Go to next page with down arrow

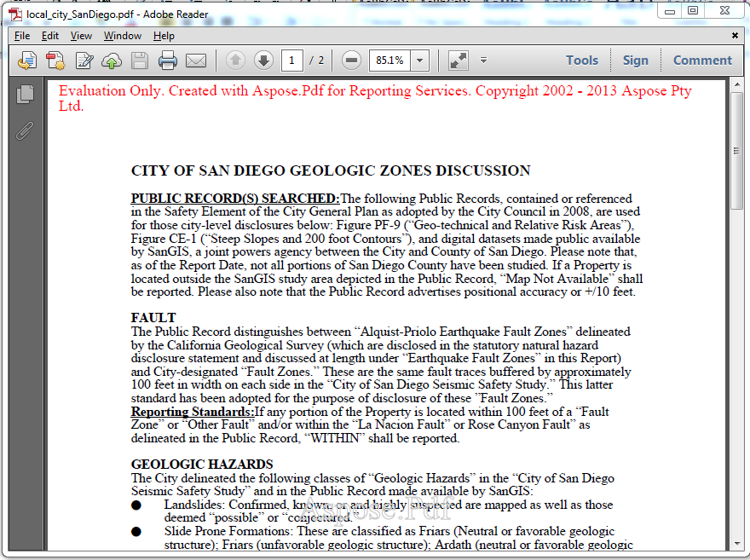264,61
